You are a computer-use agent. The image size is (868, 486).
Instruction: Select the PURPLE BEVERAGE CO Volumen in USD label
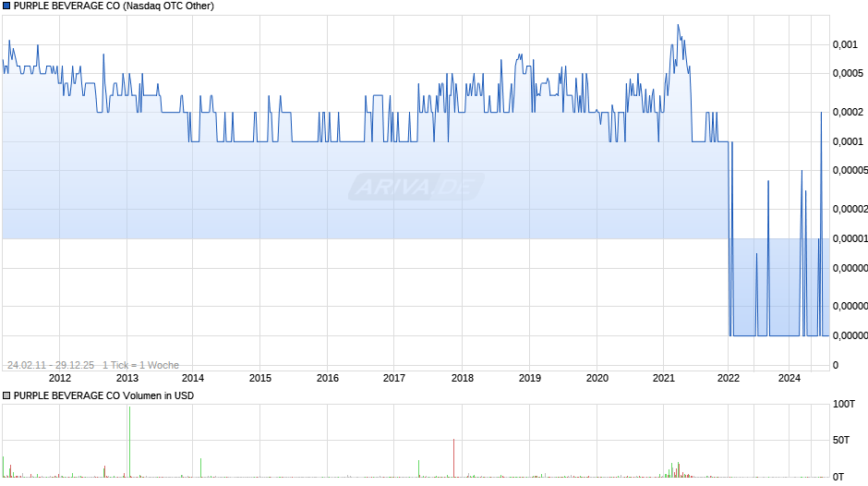point(103,395)
